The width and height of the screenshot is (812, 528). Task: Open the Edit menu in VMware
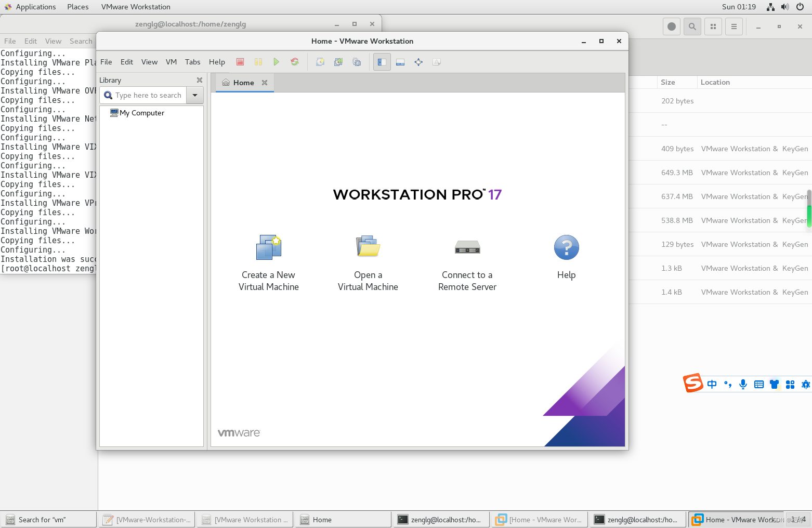[126, 61]
